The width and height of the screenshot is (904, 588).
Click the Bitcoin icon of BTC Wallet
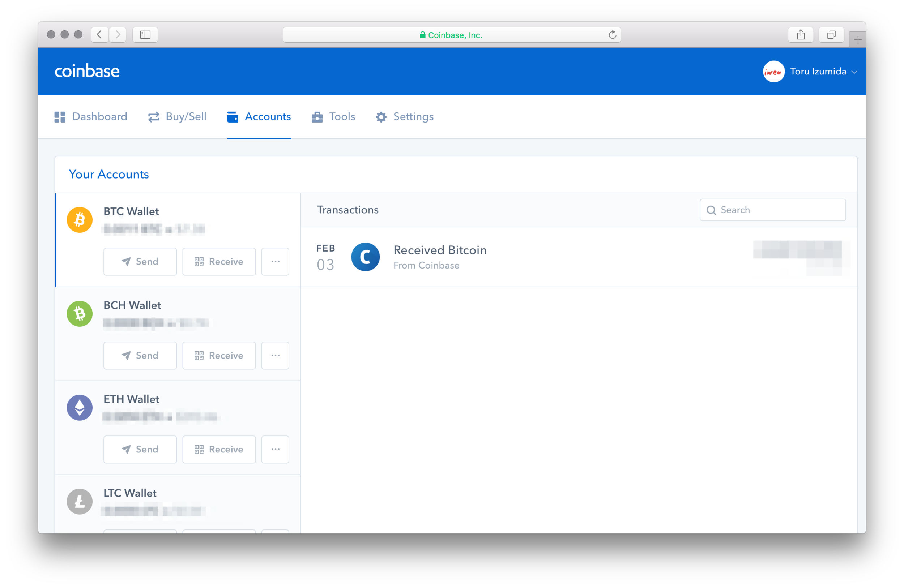coord(80,219)
